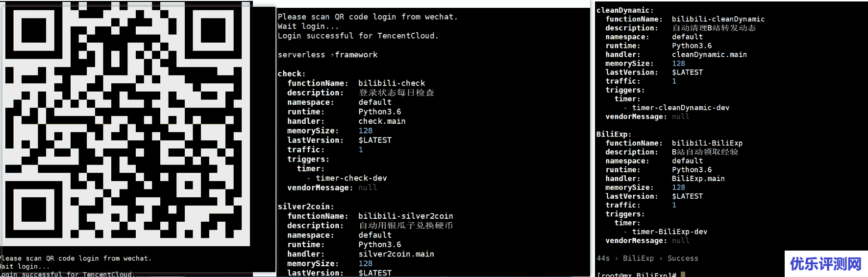Click the lightning bolt icon before framework
This screenshot has height=277, width=868.
coord(332,55)
